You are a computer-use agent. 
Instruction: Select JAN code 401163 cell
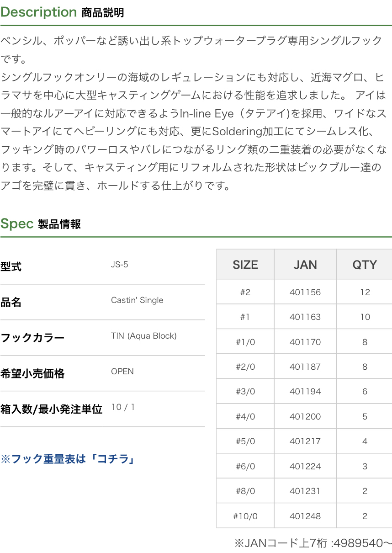pyautogui.click(x=305, y=317)
